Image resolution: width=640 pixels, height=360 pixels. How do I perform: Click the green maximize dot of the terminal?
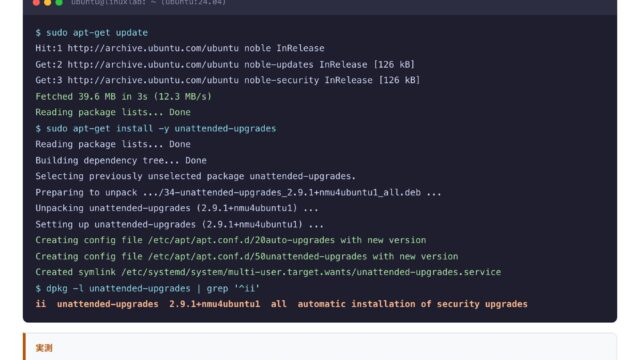(x=59, y=2)
